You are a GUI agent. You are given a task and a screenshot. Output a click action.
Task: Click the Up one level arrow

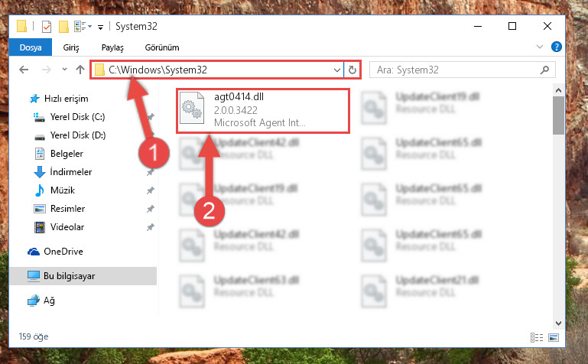(80, 70)
